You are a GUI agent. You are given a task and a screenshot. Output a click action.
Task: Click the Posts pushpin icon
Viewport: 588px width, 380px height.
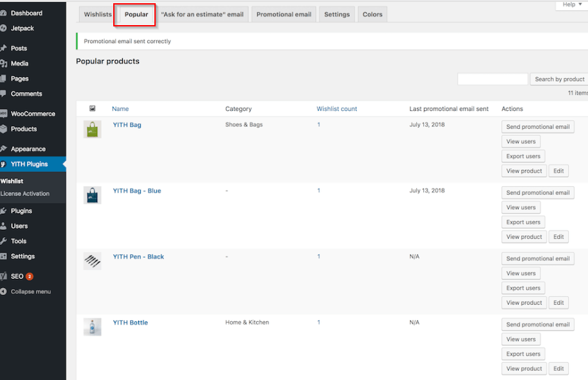3,48
